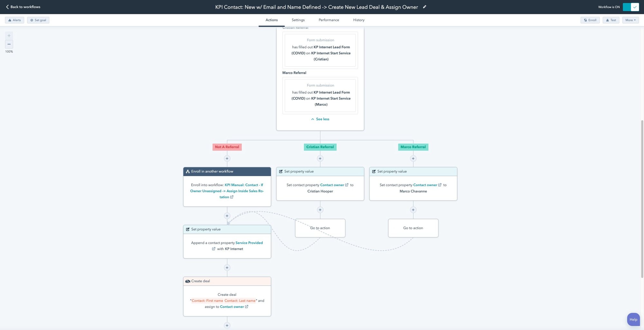Click the Enroll button

pos(590,20)
